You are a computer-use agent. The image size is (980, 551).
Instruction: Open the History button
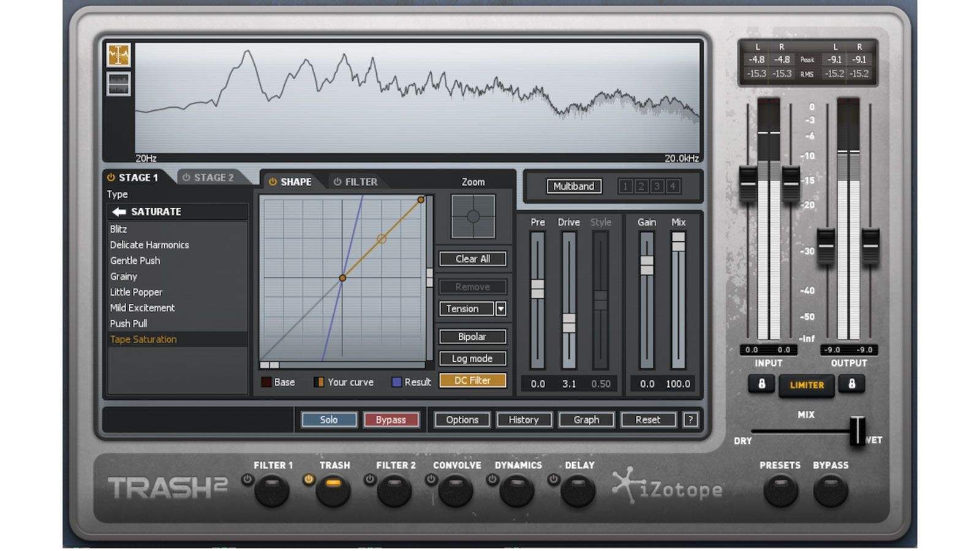click(524, 420)
